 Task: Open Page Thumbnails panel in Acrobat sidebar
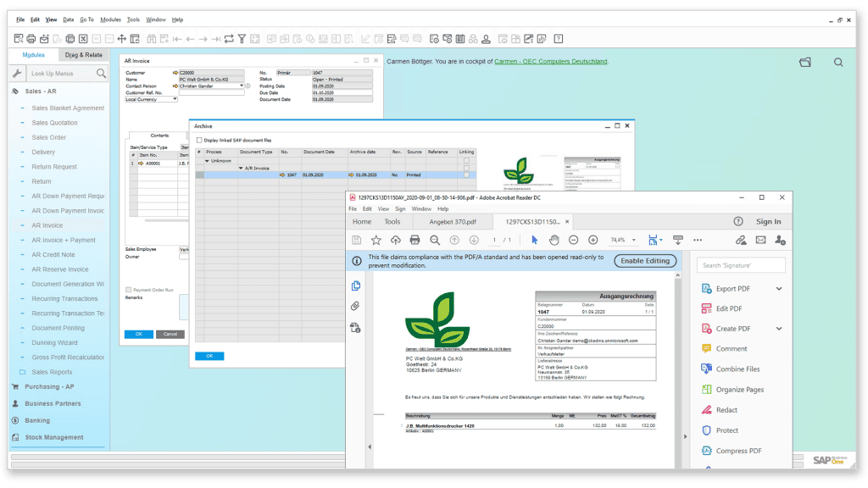coord(355,286)
